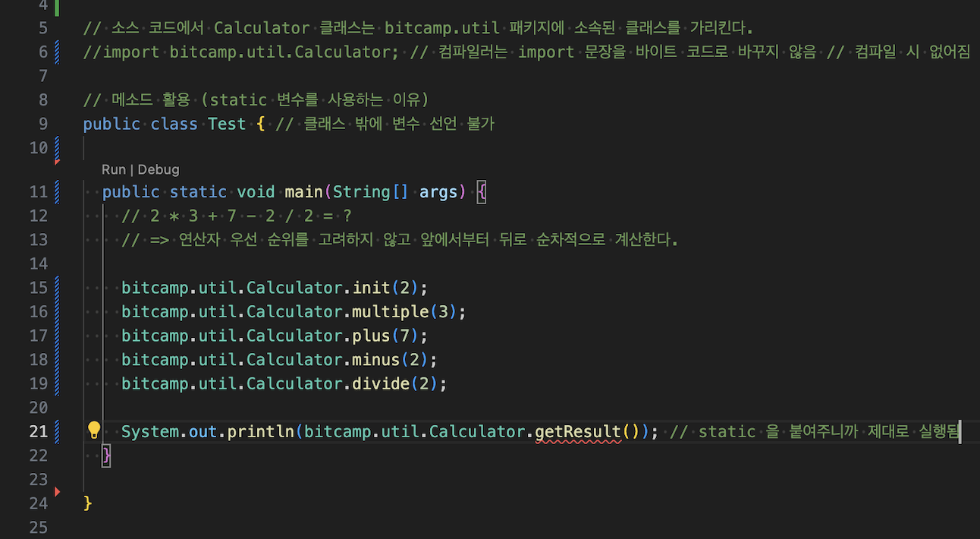Click the minus(2) call on line 18
This screenshot has width=980, height=539.
[390, 359]
